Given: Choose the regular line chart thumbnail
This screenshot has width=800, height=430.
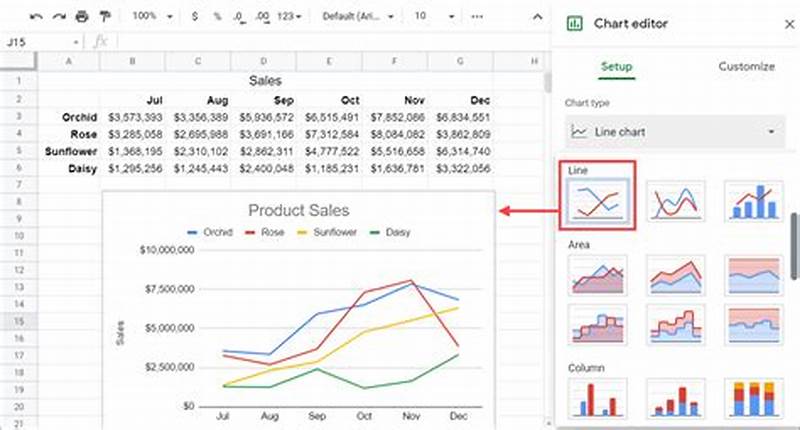Looking at the screenshot, I should tap(597, 201).
